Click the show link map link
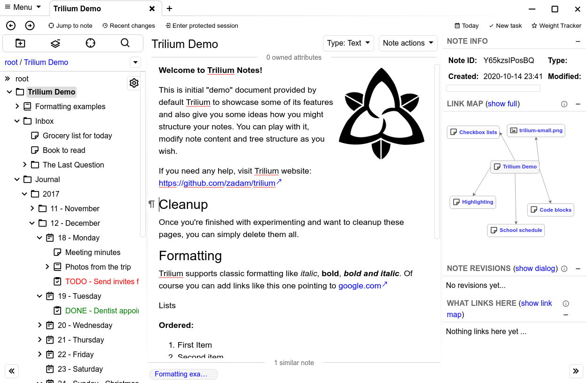Screen dimensions: 588x383 tap(499, 309)
